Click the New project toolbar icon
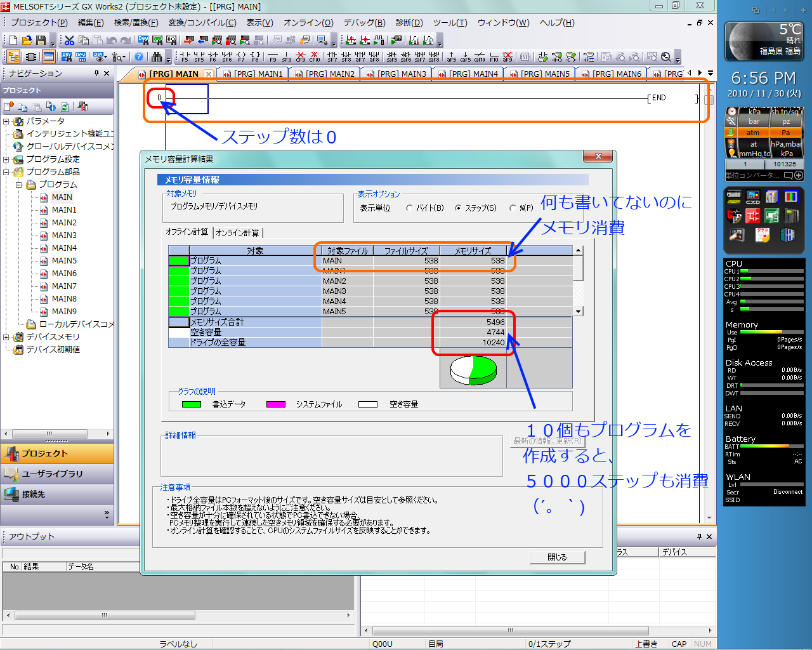 13,40
